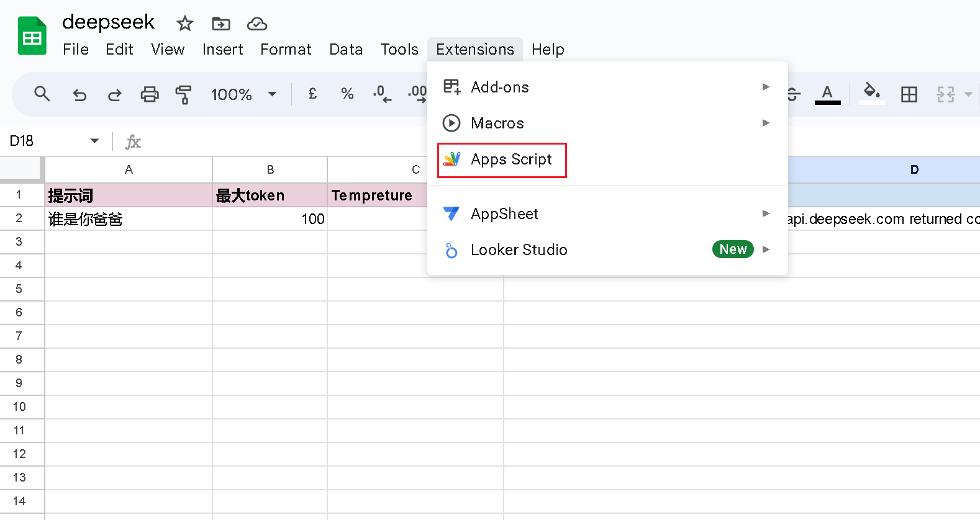Open the Insert menu
The width and height of the screenshot is (980, 520).
(222, 49)
